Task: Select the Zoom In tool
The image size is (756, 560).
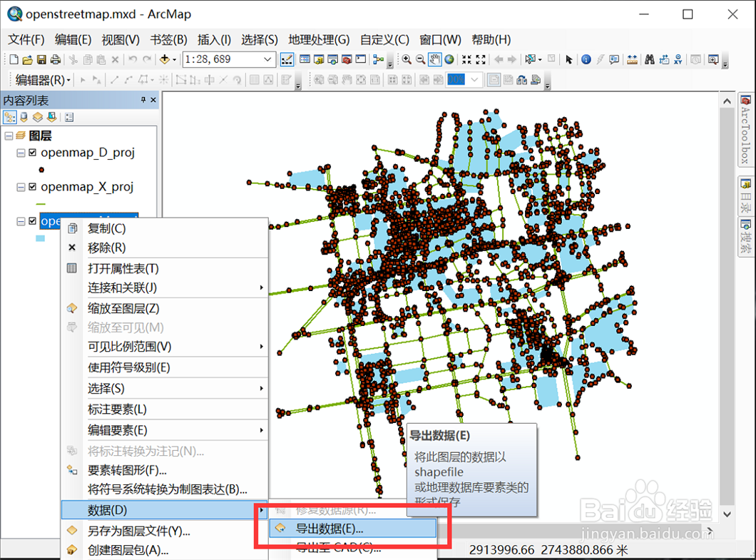Action: tap(407, 59)
